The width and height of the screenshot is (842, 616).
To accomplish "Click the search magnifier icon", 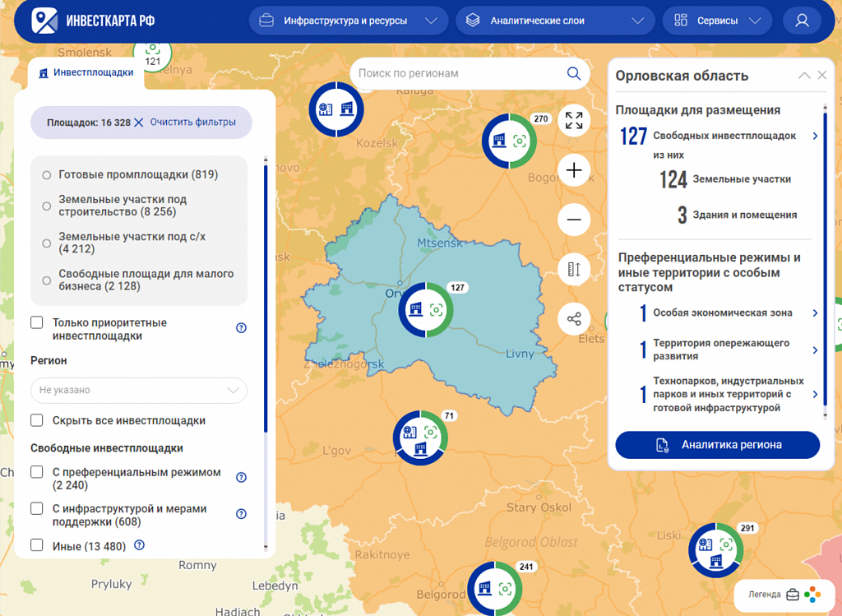I will [x=574, y=73].
